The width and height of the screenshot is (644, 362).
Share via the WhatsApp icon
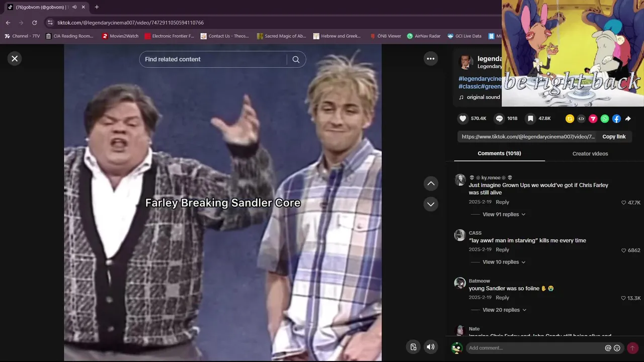click(605, 119)
